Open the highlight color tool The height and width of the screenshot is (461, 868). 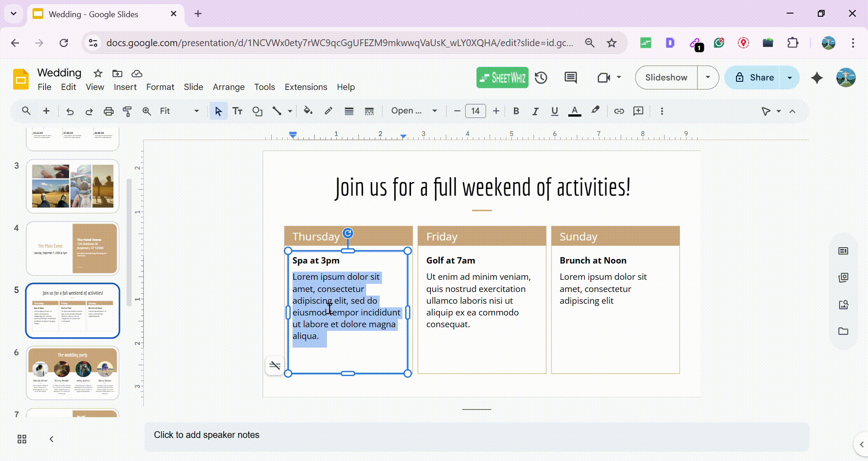pyautogui.click(x=595, y=111)
